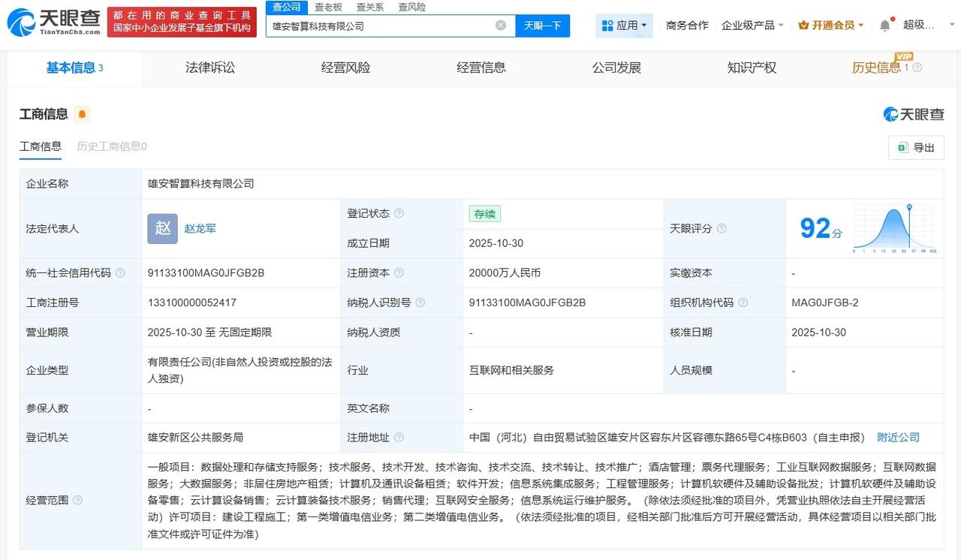Click the 附近公司 nearby companies link
The width and height of the screenshot is (961, 560).
click(898, 436)
